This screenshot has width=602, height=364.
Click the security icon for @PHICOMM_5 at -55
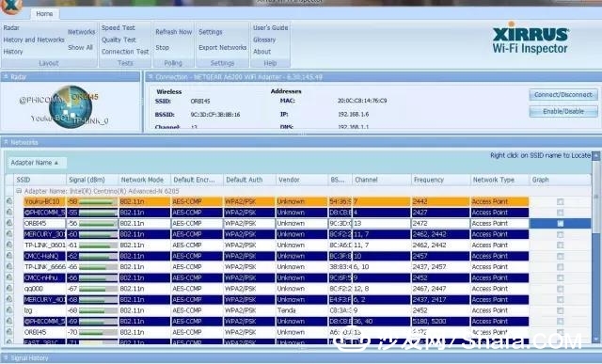[9, 212]
